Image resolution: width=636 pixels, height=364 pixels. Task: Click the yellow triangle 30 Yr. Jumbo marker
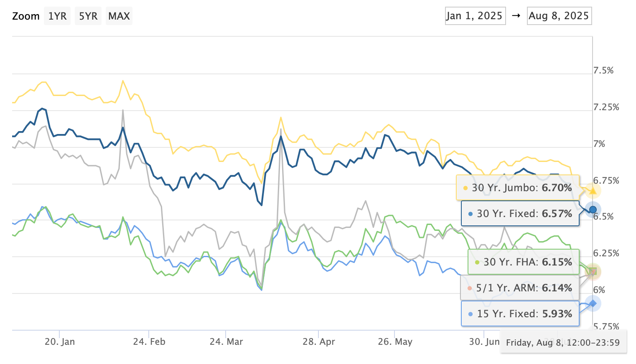[593, 190]
